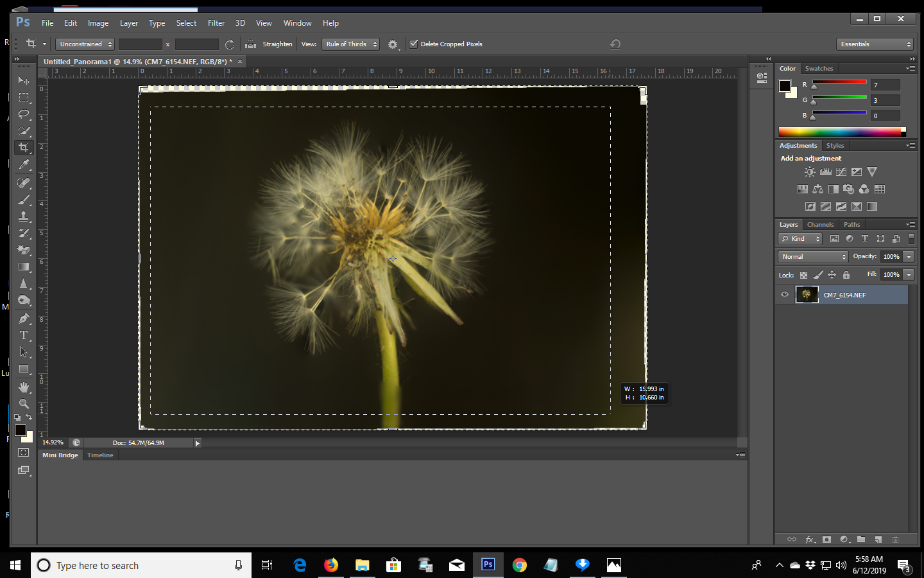Screen dimensions: 924x578
Task: Toggle lock position
Action: 832,275
